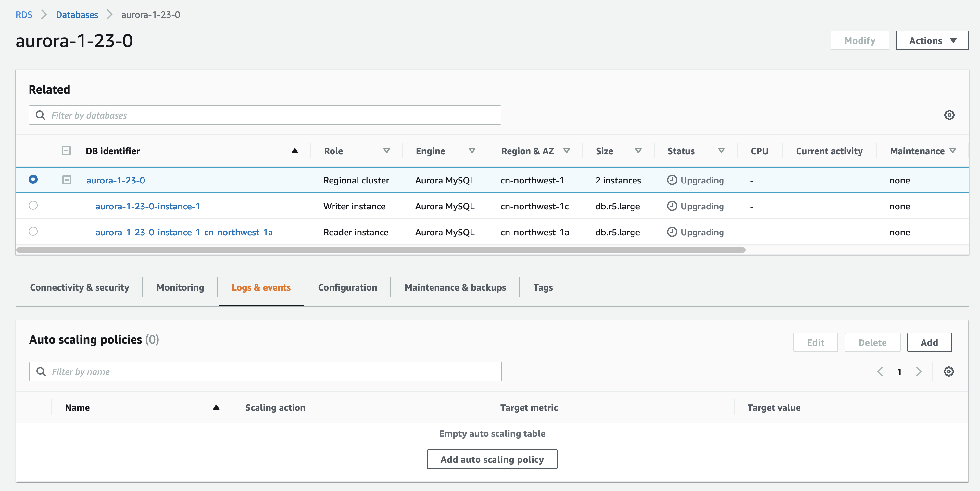Click search icon in Filter by databases
The image size is (980, 491).
coord(40,115)
